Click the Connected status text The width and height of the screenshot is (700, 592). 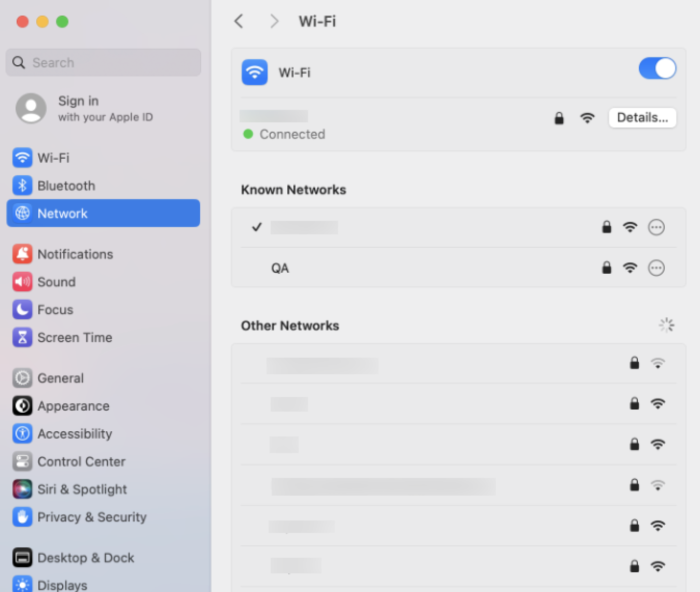pyautogui.click(x=292, y=134)
